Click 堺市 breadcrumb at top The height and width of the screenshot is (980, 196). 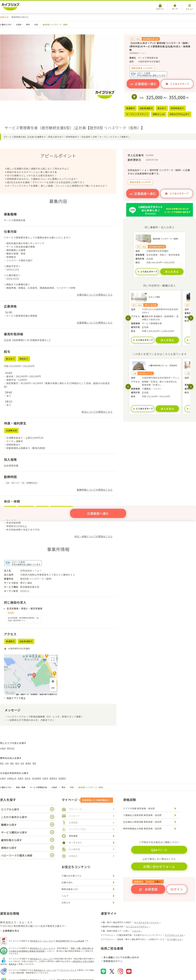pyautogui.click(x=28, y=24)
